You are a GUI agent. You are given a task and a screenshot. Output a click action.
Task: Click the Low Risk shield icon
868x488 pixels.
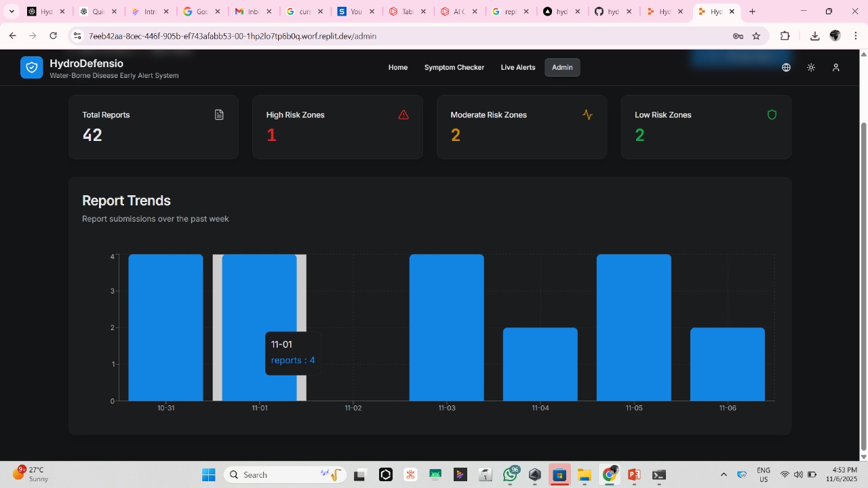click(x=772, y=115)
